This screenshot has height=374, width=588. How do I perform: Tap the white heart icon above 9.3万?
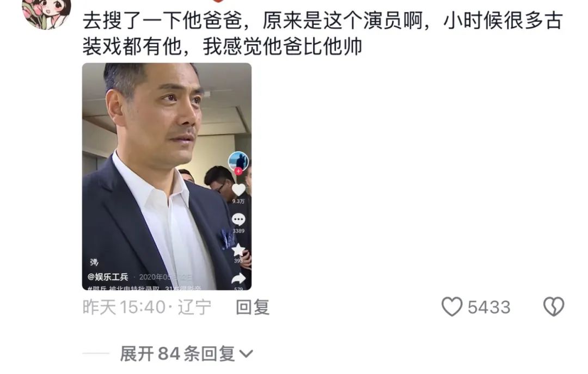click(238, 190)
